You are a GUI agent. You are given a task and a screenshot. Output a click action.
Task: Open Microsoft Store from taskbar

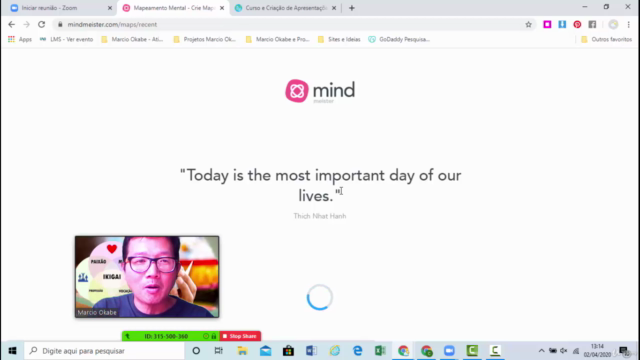pyautogui.click(x=288, y=351)
